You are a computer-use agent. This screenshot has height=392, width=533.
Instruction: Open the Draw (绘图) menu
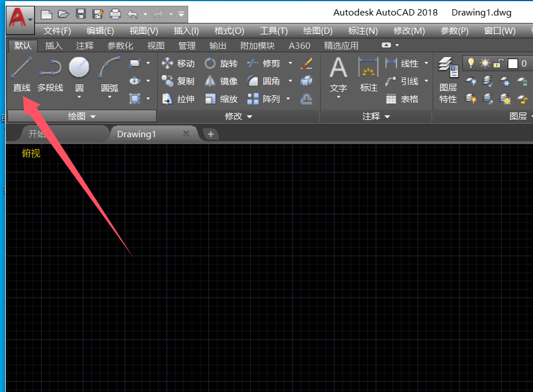click(x=317, y=31)
